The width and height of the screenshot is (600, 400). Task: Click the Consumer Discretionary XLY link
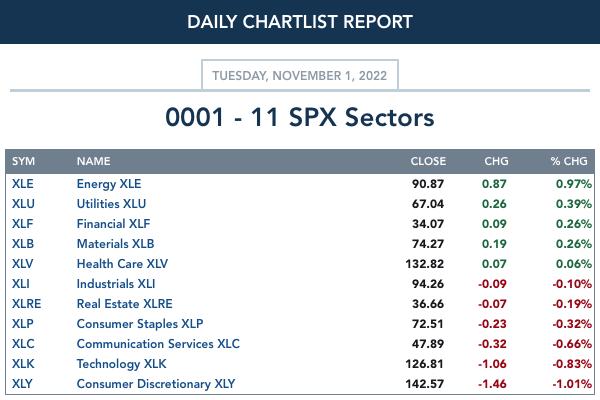click(156, 384)
